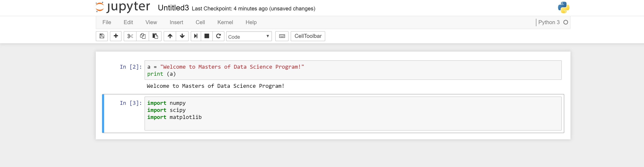Open the File menu
This screenshot has height=167, width=644.
point(107,22)
